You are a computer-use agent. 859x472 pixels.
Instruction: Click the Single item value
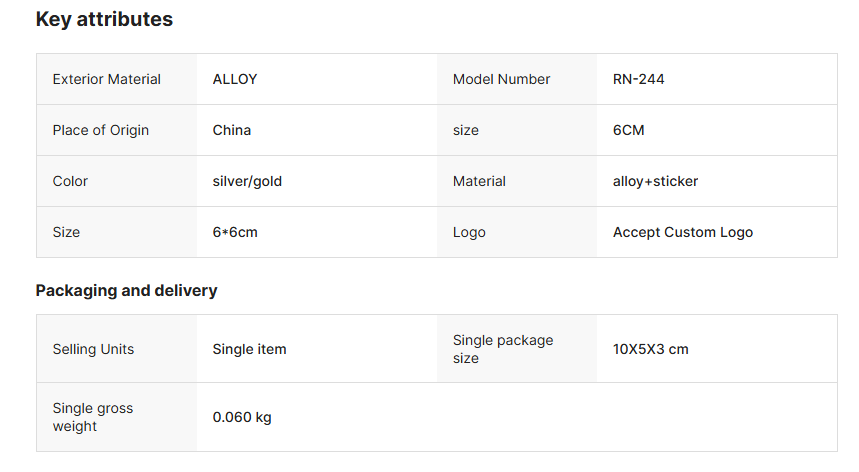tap(250, 349)
